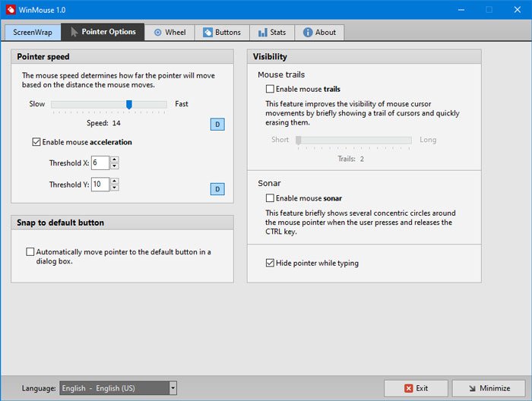Click the pointer speed slider thumb
The width and height of the screenshot is (532, 401).
point(129,104)
